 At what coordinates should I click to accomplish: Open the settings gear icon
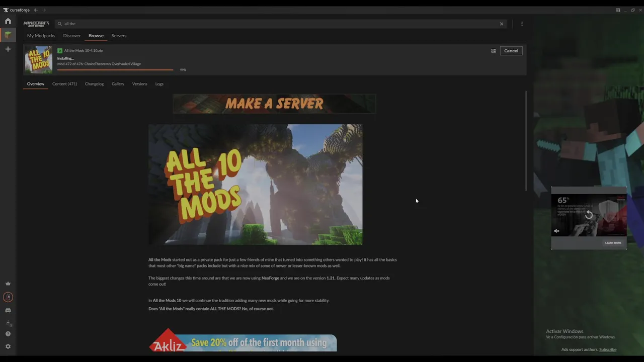(8, 346)
